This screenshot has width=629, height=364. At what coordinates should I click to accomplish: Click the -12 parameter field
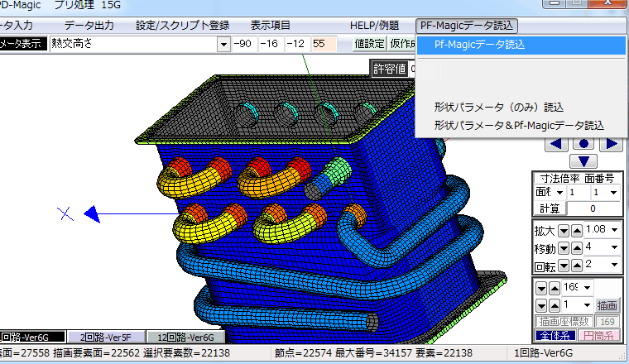coord(296,44)
